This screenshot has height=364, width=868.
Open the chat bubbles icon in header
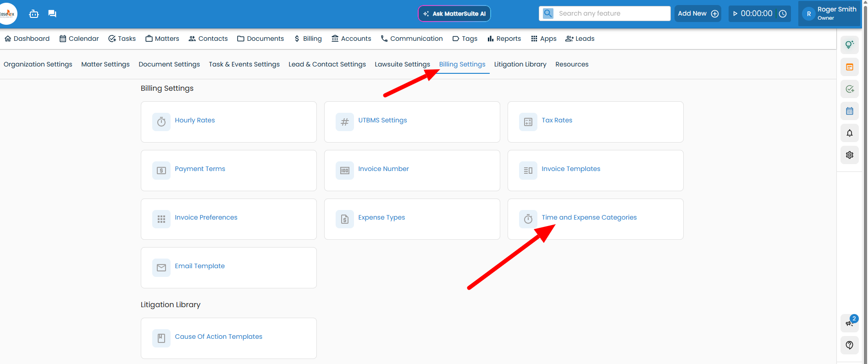pos(52,14)
